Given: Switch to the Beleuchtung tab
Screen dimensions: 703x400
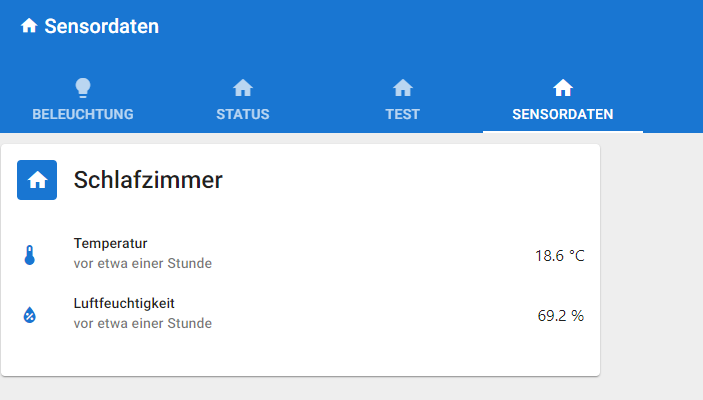Looking at the screenshot, I should coord(83,114).
